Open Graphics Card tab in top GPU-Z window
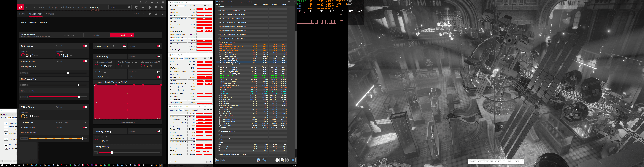Image resolution: width=644 pixels, height=167 pixels. coord(174,6)
